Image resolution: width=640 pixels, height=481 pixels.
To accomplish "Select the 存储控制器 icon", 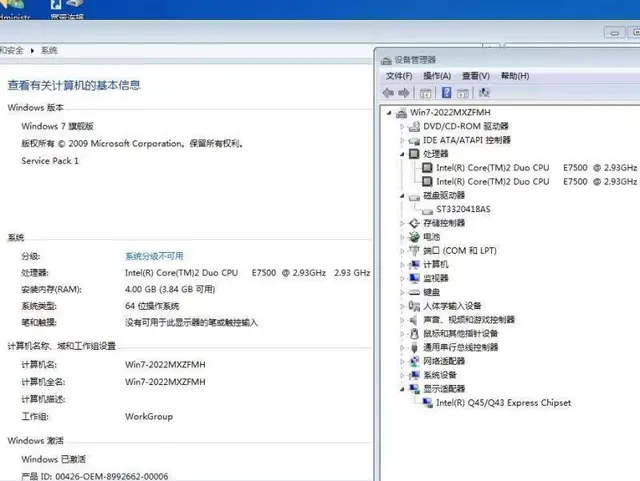I will coord(414,223).
